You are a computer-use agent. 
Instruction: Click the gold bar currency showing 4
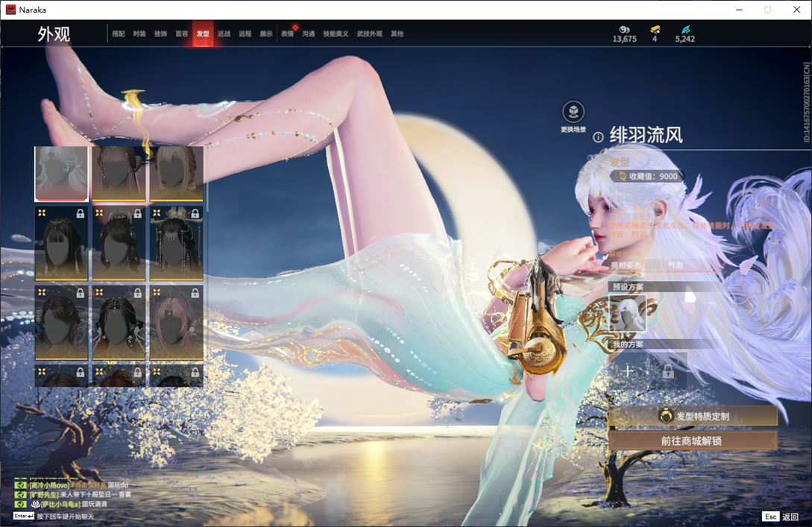coord(655,34)
